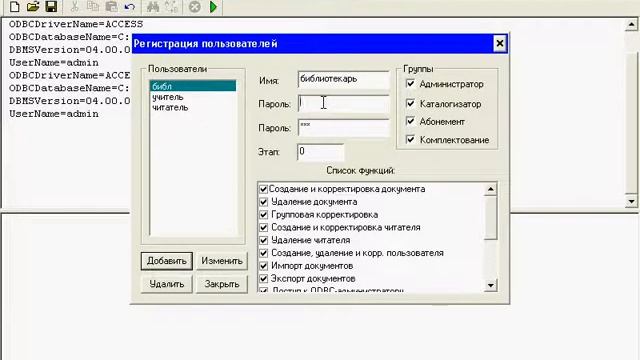Click the gray Stop circle icon

pos(195,7)
